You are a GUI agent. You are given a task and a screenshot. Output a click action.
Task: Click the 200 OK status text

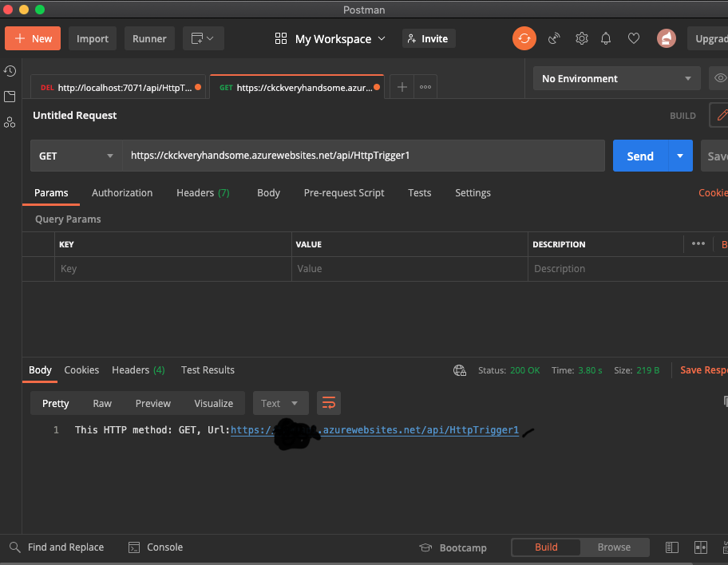coord(524,370)
